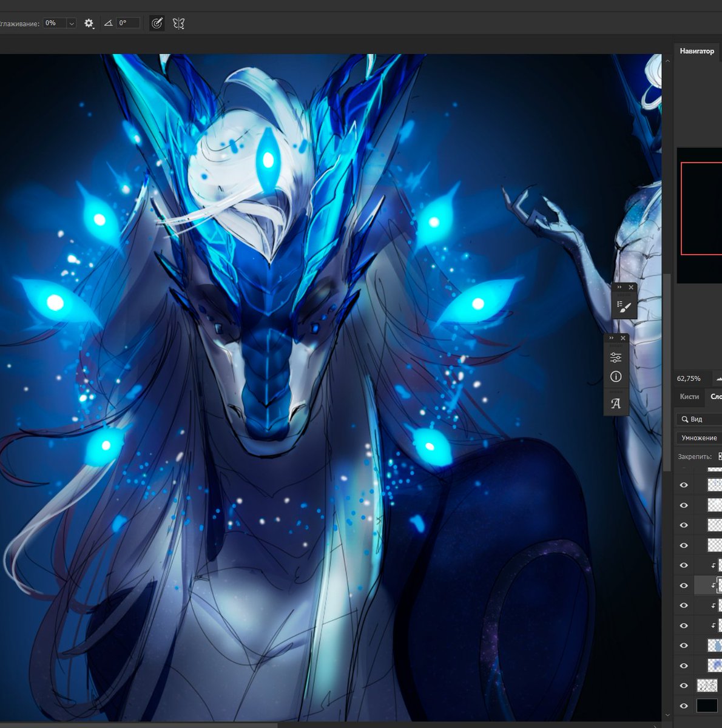Screen dimensions: 722x728
Task: Switch to the Навигатор panel tab
Action: click(x=697, y=51)
